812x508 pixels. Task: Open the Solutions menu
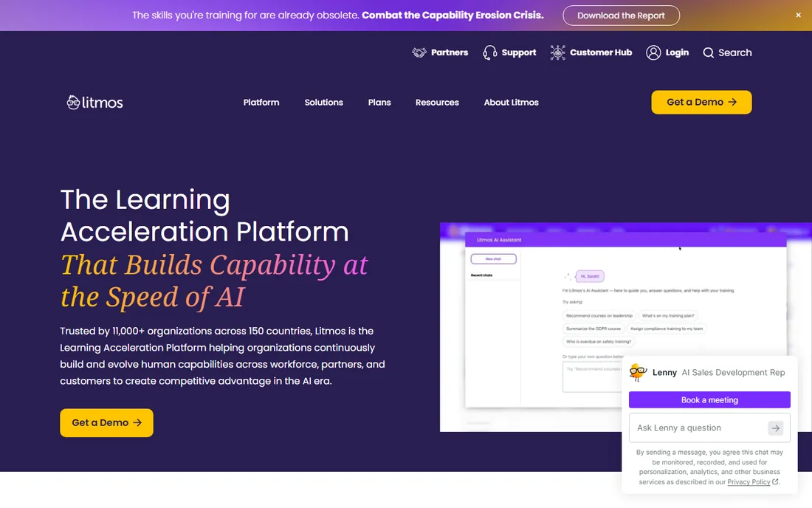click(323, 103)
